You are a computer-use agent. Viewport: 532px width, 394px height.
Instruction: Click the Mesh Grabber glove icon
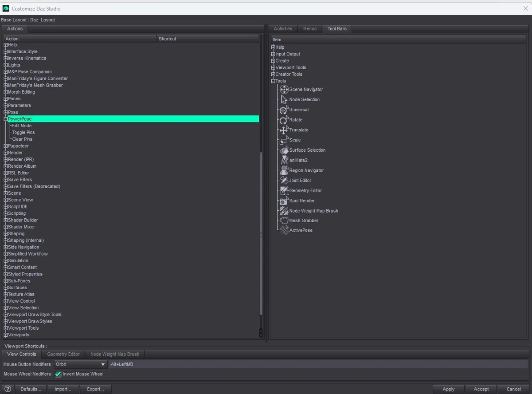(284, 221)
